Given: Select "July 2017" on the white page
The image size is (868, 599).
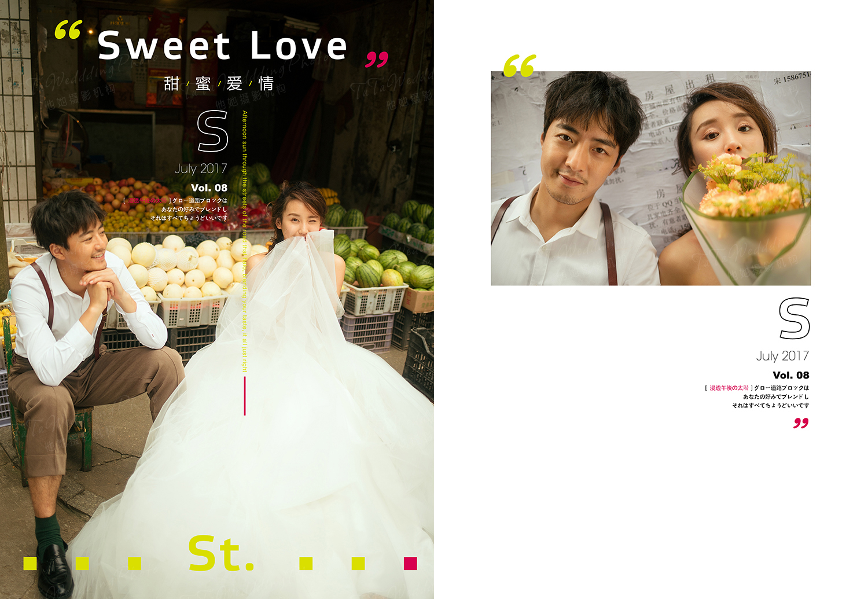Looking at the screenshot, I should pos(782,356).
